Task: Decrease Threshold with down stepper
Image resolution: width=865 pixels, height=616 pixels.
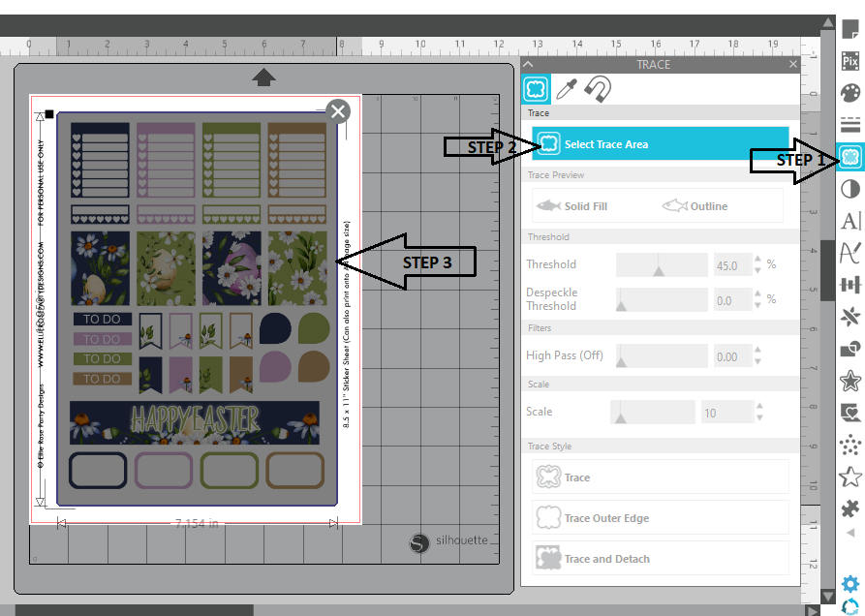Action: click(x=758, y=270)
